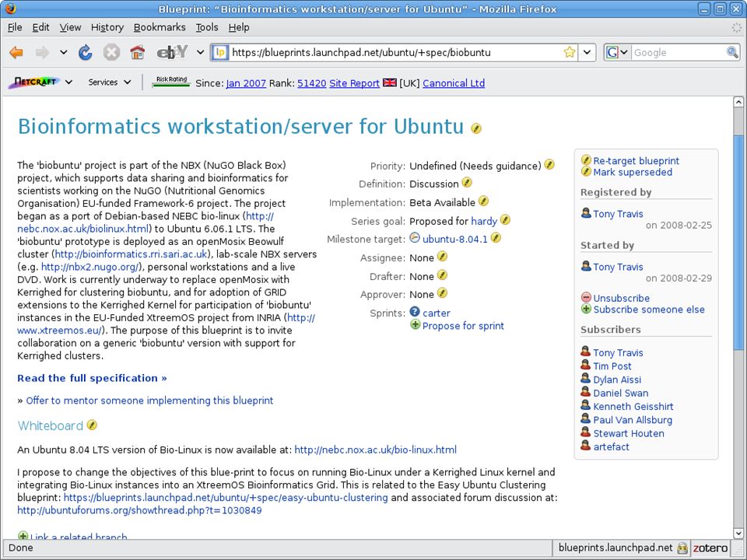Image resolution: width=747 pixels, height=560 pixels.
Task: Edit Milestone target pencil icon
Action: click(x=496, y=238)
